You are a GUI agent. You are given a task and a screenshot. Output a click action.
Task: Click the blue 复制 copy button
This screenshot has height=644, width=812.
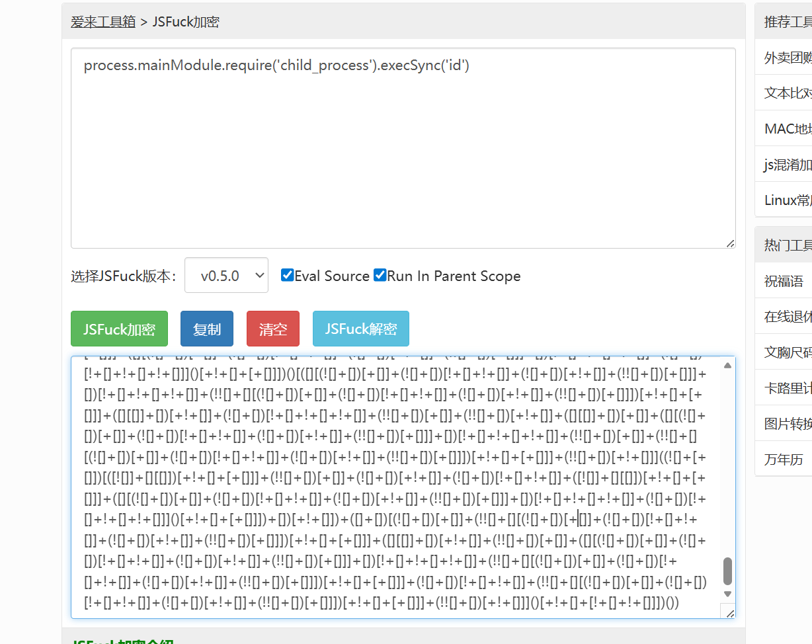coord(207,329)
